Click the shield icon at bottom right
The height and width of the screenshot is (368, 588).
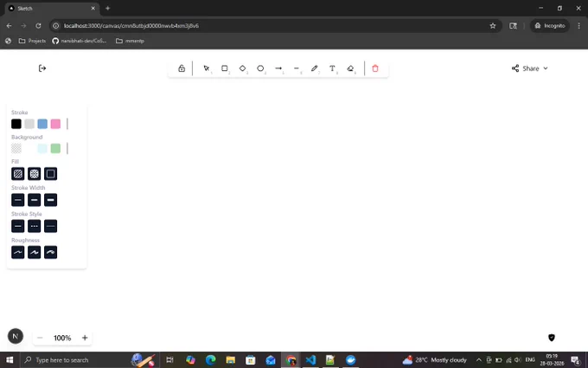tap(552, 338)
